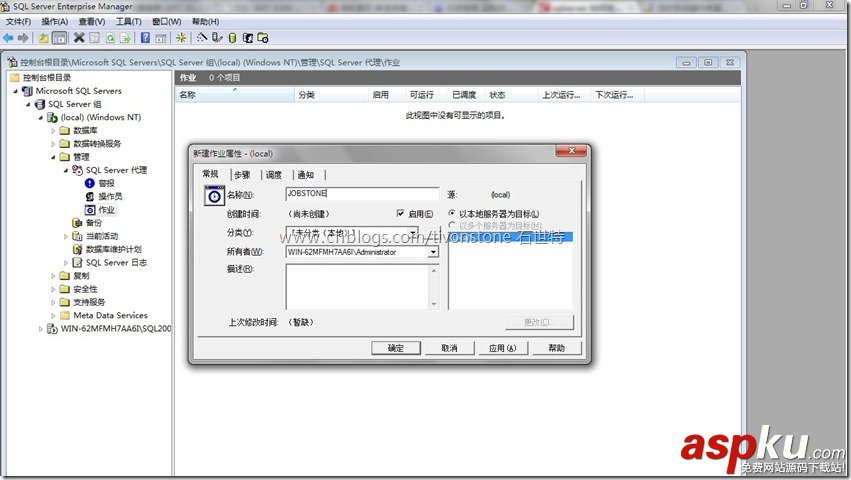The width and height of the screenshot is (851, 480).
Task: Toggle the 启用 checkbox in job dialog
Action: click(401, 213)
